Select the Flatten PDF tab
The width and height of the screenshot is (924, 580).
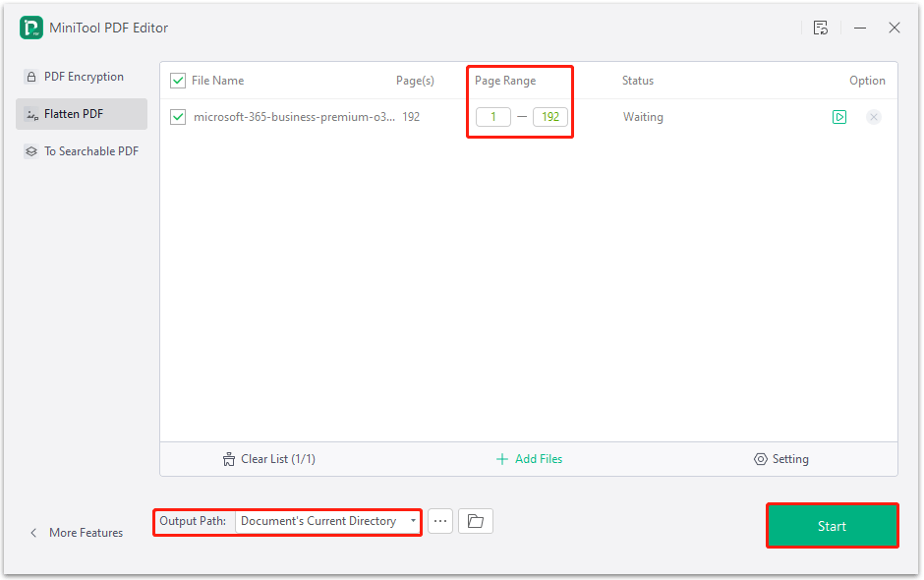(x=82, y=114)
